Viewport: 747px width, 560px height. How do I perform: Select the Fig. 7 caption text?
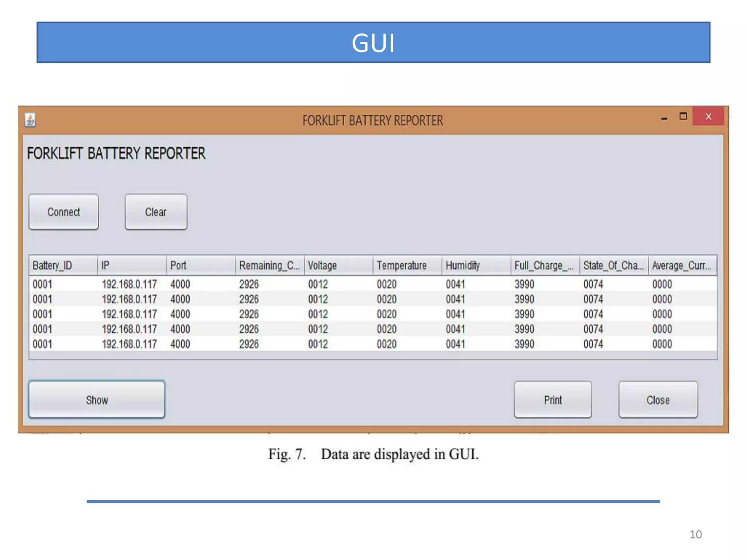click(x=373, y=454)
